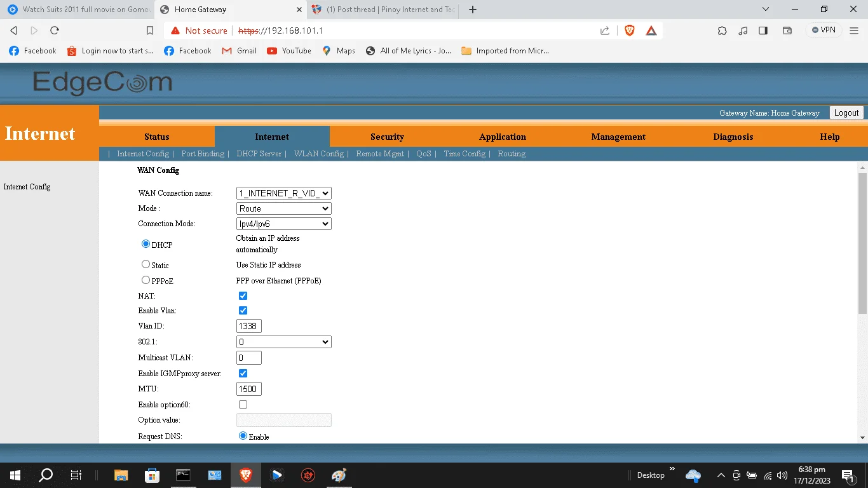Expand Connection Mode dropdown showing Ipv4/Ipv6
Image resolution: width=868 pixels, height=488 pixels.
click(284, 224)
